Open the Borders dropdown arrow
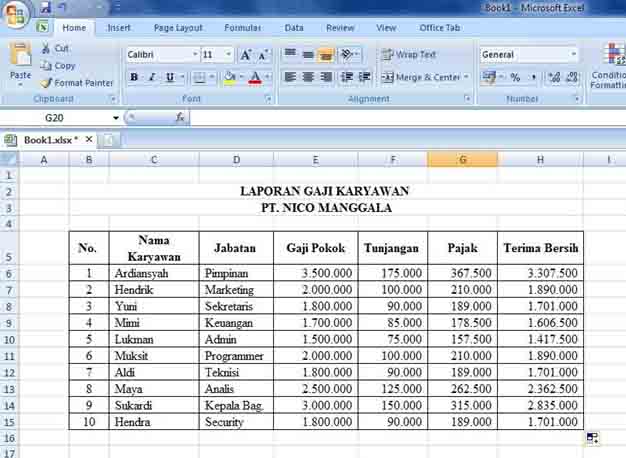This screenshot has height=458, width=626. 212,77
